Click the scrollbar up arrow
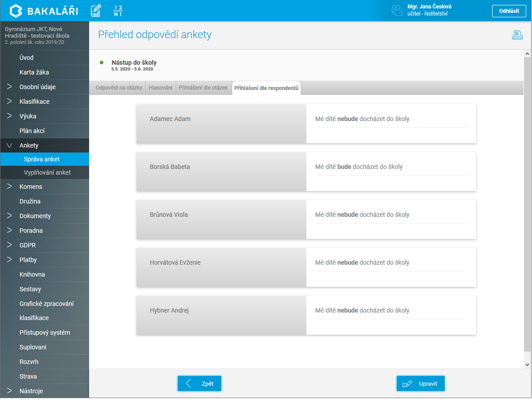 [x=528, y=54]
